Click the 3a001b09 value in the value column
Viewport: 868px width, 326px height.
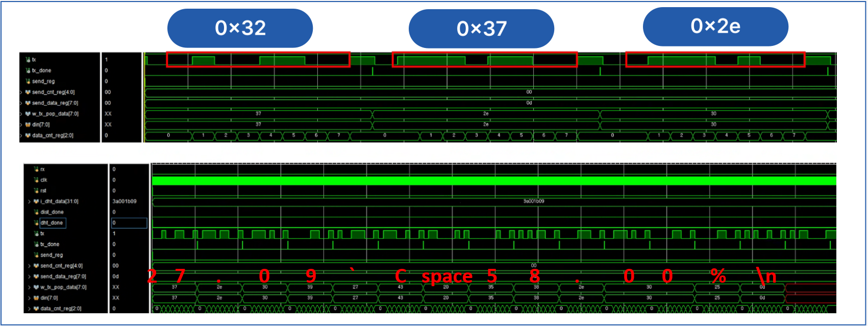(125, 202)
